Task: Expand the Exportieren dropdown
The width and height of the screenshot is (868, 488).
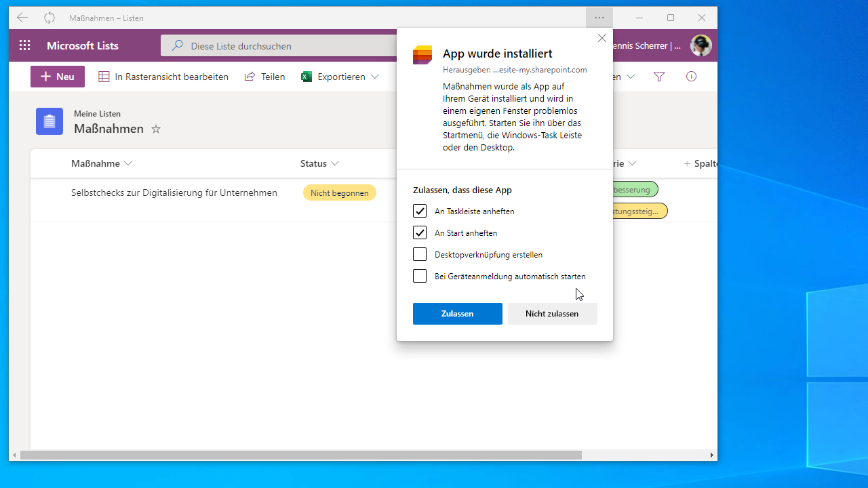Action: 374,77
